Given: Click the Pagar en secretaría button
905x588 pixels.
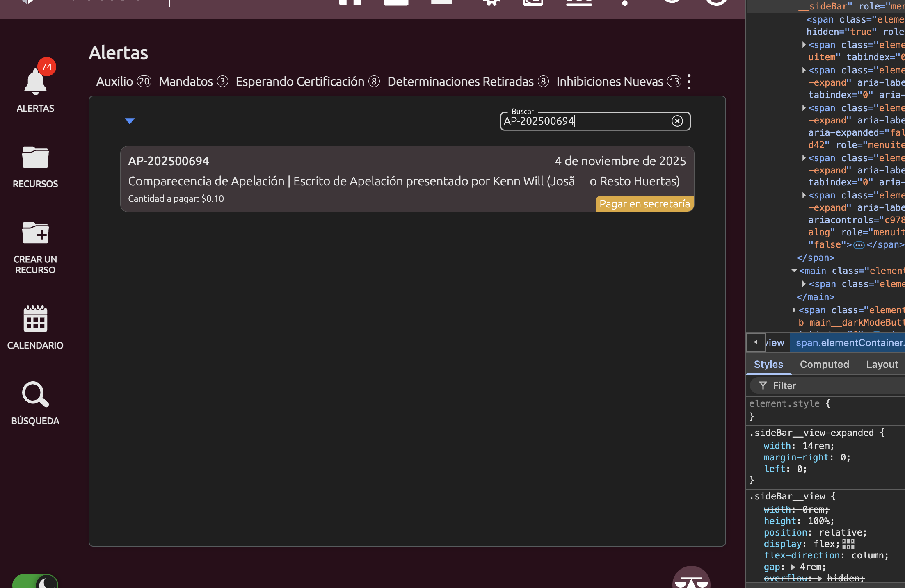Looking at the screenshot, I should point(644,204).
